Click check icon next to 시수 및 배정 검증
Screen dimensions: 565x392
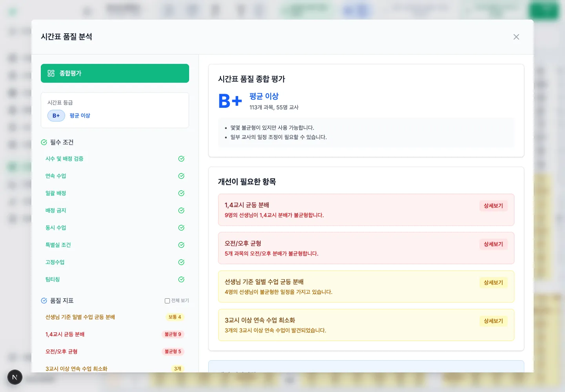(x=181, y=159)
